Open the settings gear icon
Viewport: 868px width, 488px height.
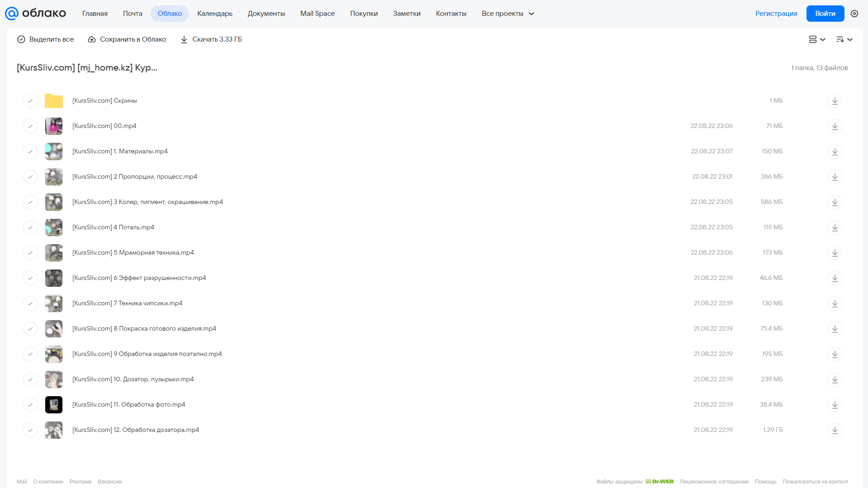click(854, 14)
